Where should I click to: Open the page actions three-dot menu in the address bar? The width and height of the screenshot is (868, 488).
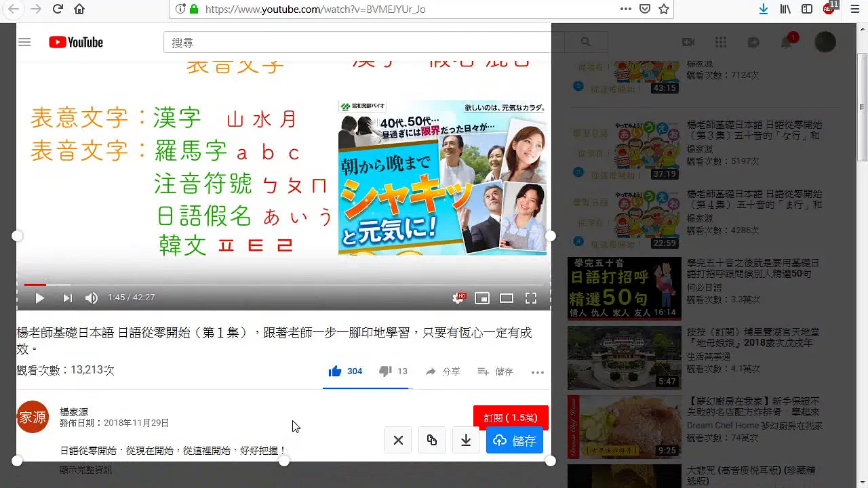tap(626, 9)
